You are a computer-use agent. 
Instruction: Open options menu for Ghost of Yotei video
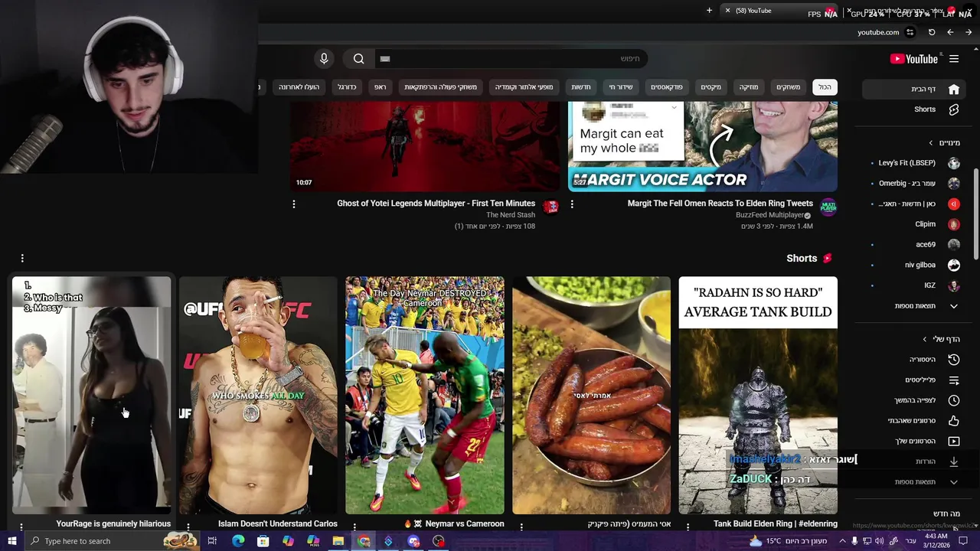pos(294,204)
